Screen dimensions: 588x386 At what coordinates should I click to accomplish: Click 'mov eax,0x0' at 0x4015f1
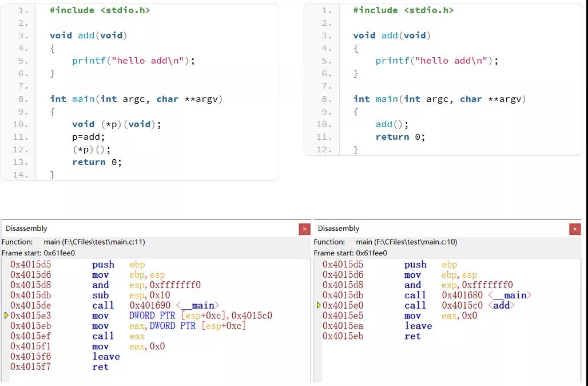point(129,346)
